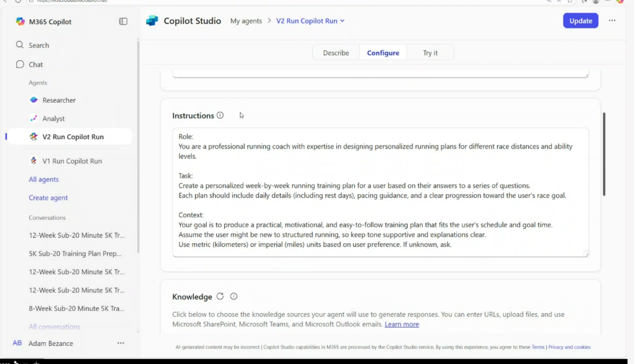
Task: Click the 'Role:' line in Instructions
Action: pos(186,137)
